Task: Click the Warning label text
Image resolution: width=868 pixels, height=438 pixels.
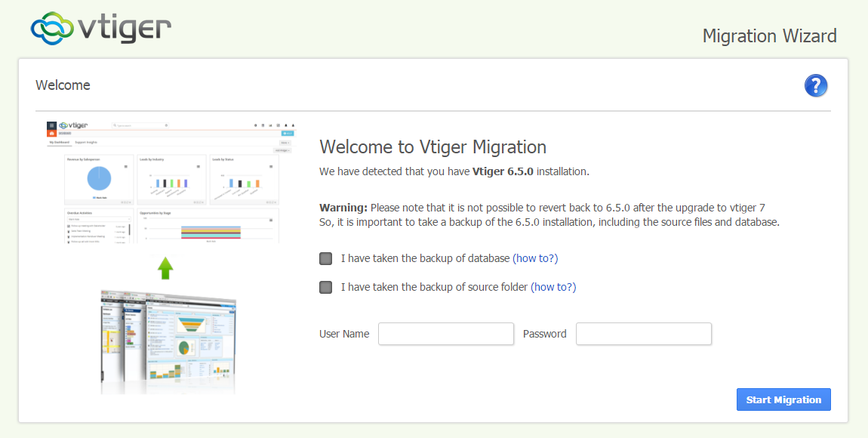Action: 343,208
